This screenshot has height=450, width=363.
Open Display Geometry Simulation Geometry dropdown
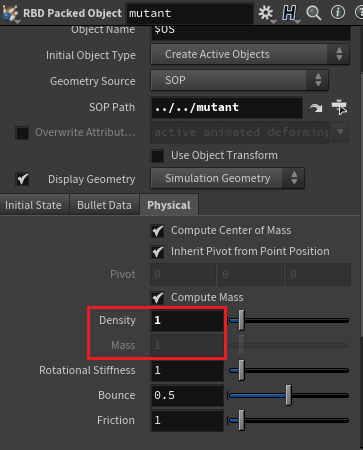coord(227,178)
